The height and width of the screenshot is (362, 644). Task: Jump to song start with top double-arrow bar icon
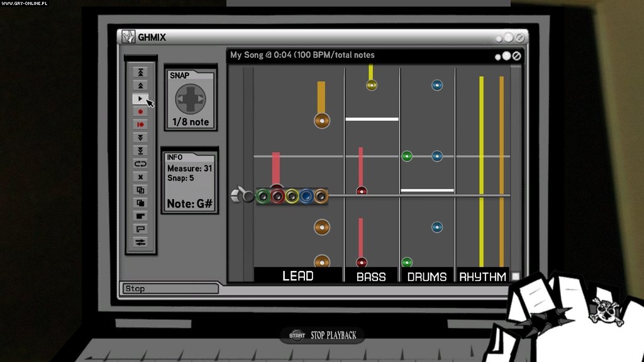click(x=140, y=72)
